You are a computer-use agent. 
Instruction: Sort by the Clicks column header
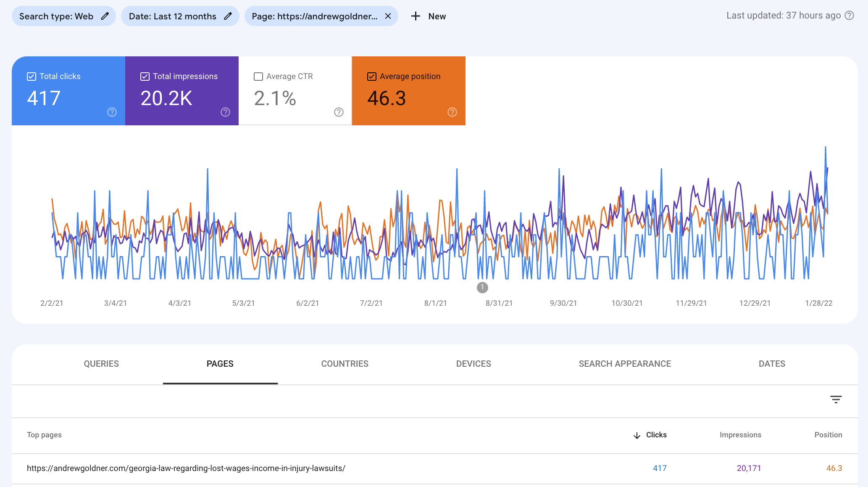pyautogui.click(x=656, y=435)
